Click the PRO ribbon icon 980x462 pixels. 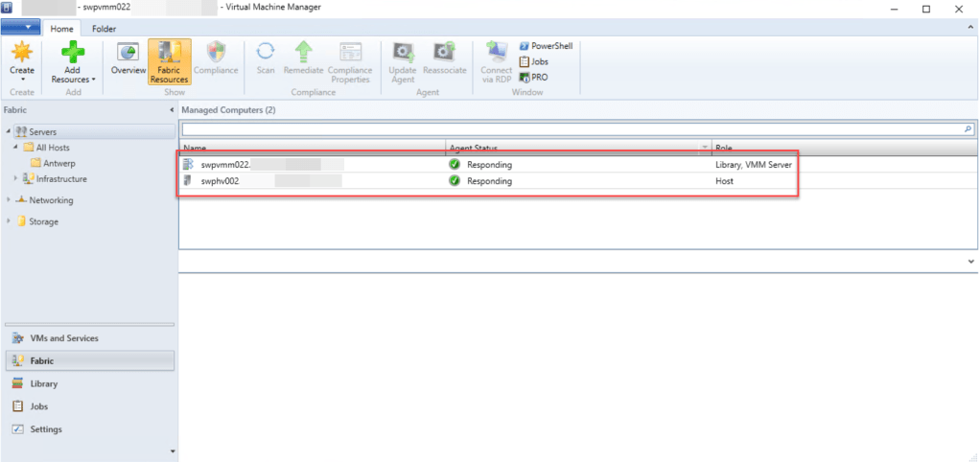coord(534,77)
